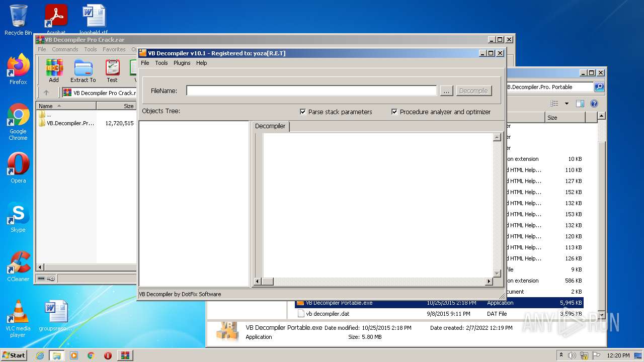Open Acrobat desktop shortcut
The image size is (644, 362).
pyautogui.click(x=56, y=19)
